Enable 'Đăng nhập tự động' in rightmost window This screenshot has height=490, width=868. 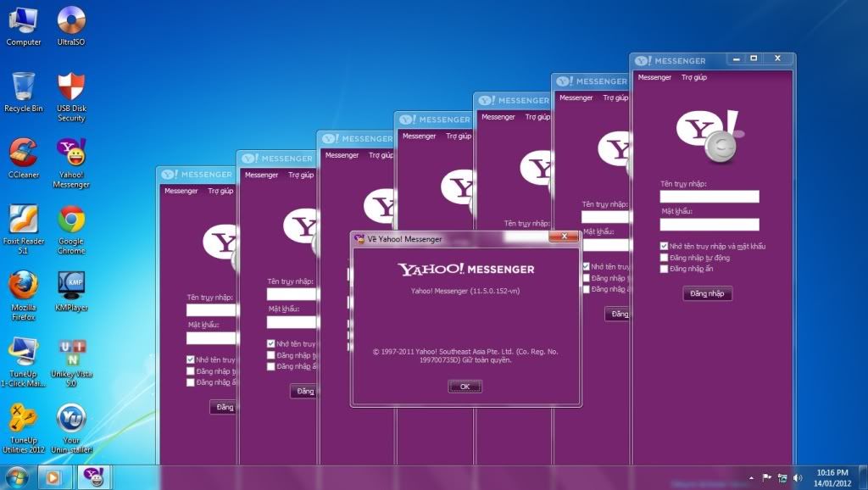pyautogui.click(x=664, y=258)
